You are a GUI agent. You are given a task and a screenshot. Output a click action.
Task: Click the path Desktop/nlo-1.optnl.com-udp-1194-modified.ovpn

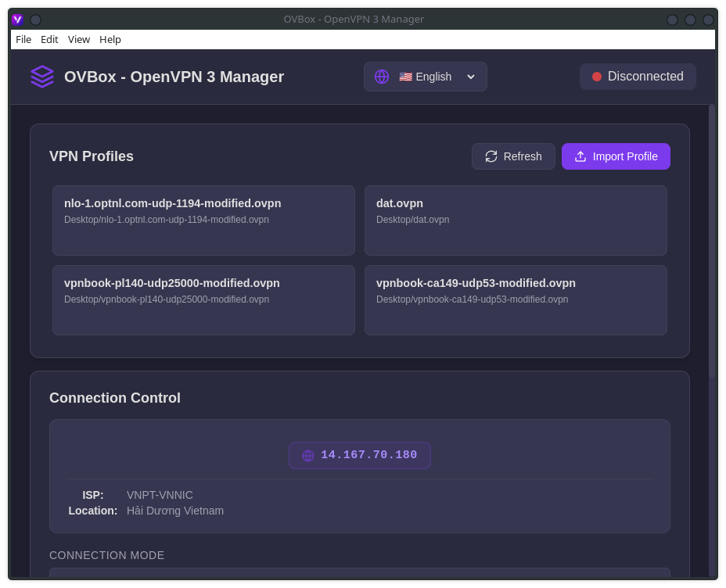pyautogui.click(x=166, y=219)
